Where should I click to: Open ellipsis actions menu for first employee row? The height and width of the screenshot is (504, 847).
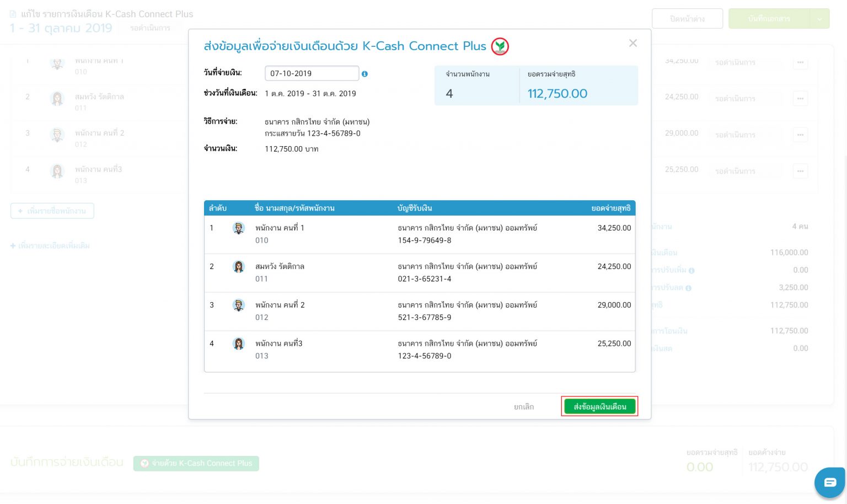click(x=800, y=63)
